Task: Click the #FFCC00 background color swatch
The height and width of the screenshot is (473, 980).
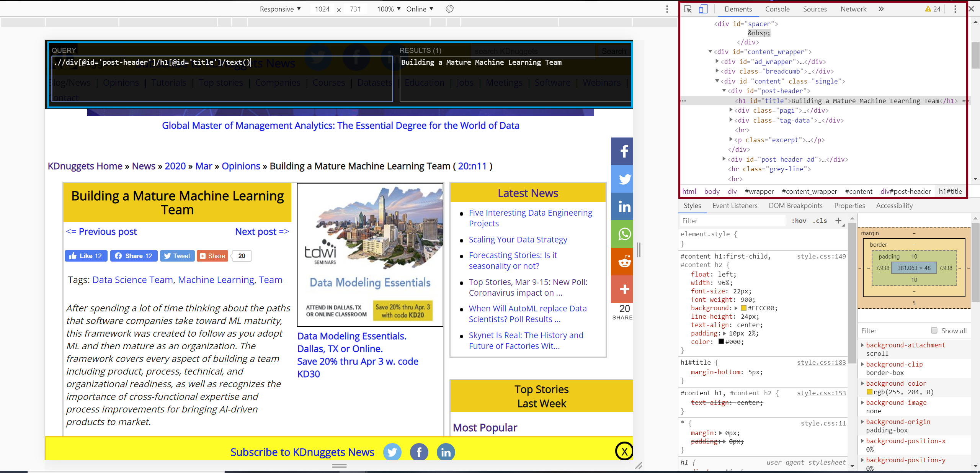Action: (x=743, y=308)
